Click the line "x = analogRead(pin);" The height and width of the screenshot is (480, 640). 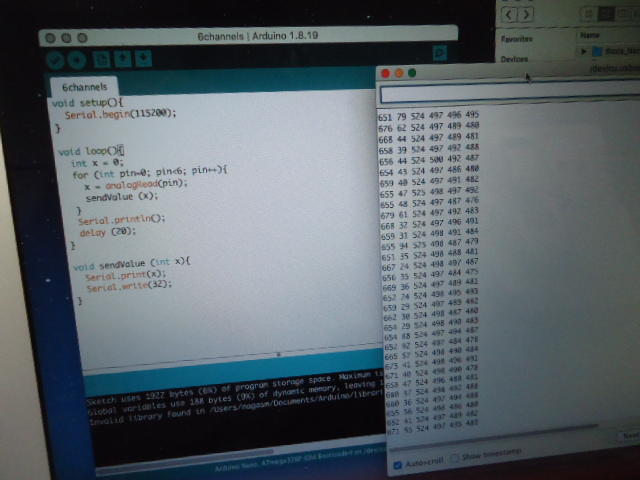pos(136,184)
